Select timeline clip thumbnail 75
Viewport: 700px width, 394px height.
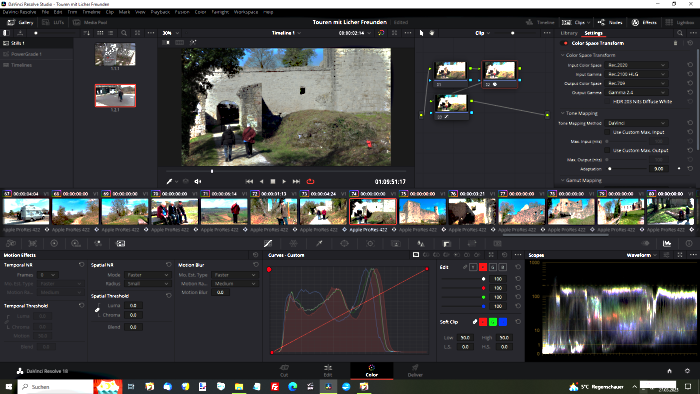(x=422, y=212)
